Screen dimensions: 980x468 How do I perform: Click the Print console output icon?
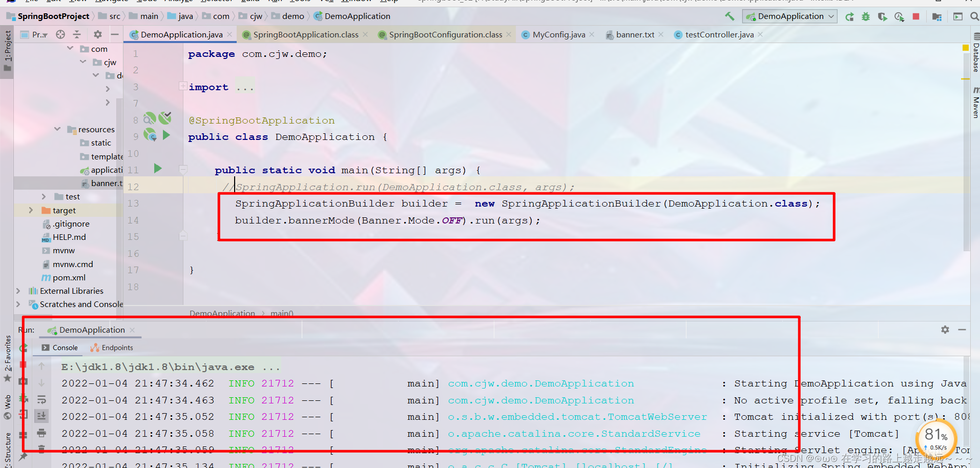[41, 433]
